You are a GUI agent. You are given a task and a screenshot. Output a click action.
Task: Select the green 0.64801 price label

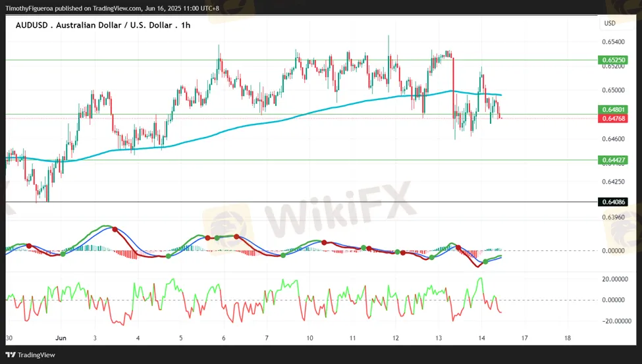[x=612, y=109]
